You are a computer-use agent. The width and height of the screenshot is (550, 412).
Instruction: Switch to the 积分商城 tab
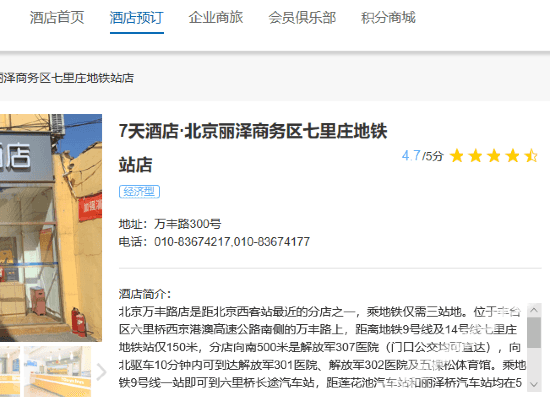tap(388, 18)
